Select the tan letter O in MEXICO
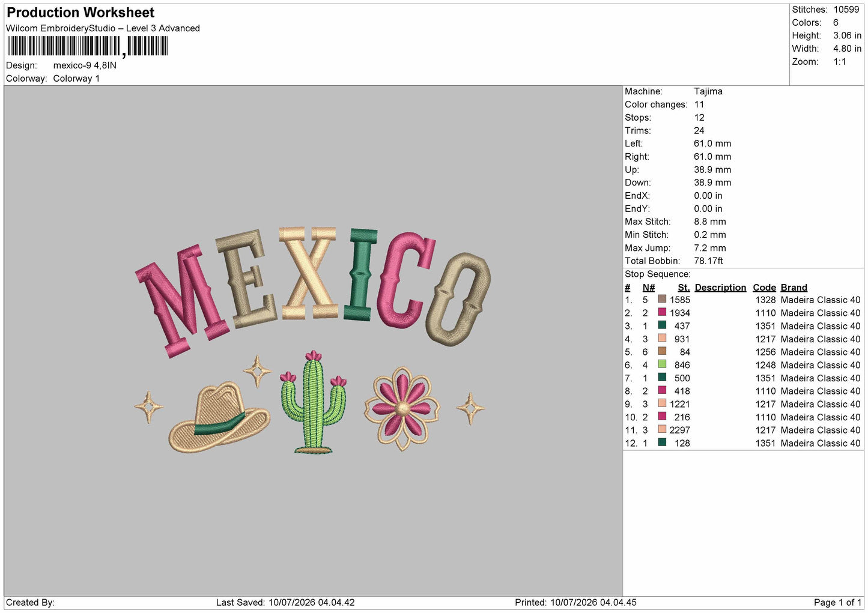 [x=458, y=299]
